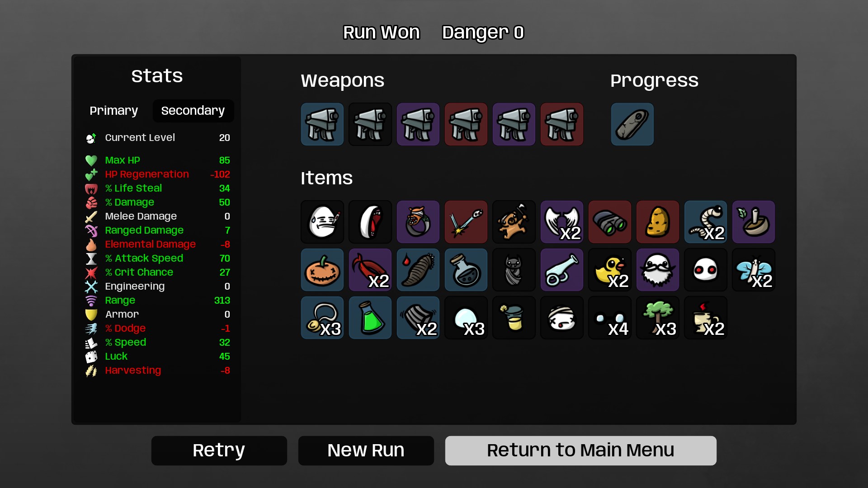This screenshot has height=488, width=868.
Task: Select the bandaged head item
Action: pos(562,318)
